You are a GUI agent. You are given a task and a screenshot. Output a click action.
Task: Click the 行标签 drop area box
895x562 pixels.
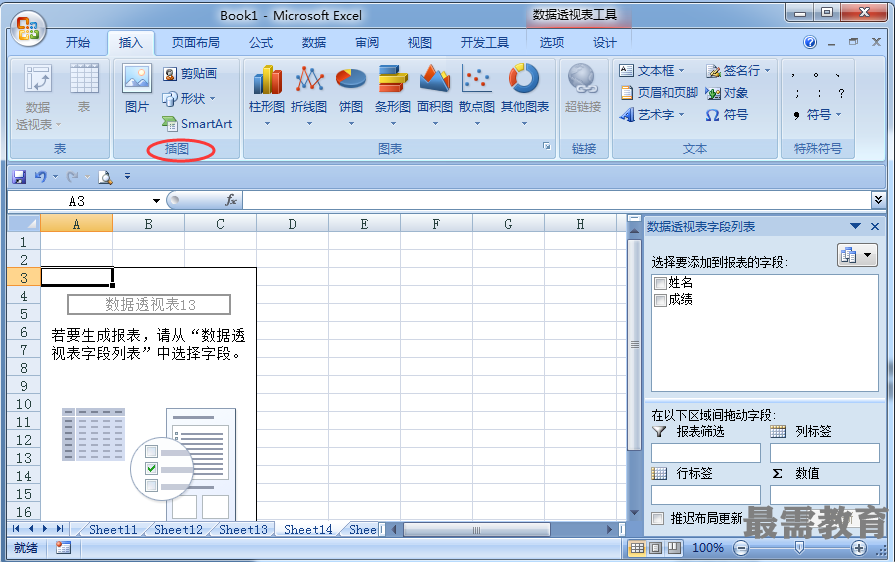[705, 495]
